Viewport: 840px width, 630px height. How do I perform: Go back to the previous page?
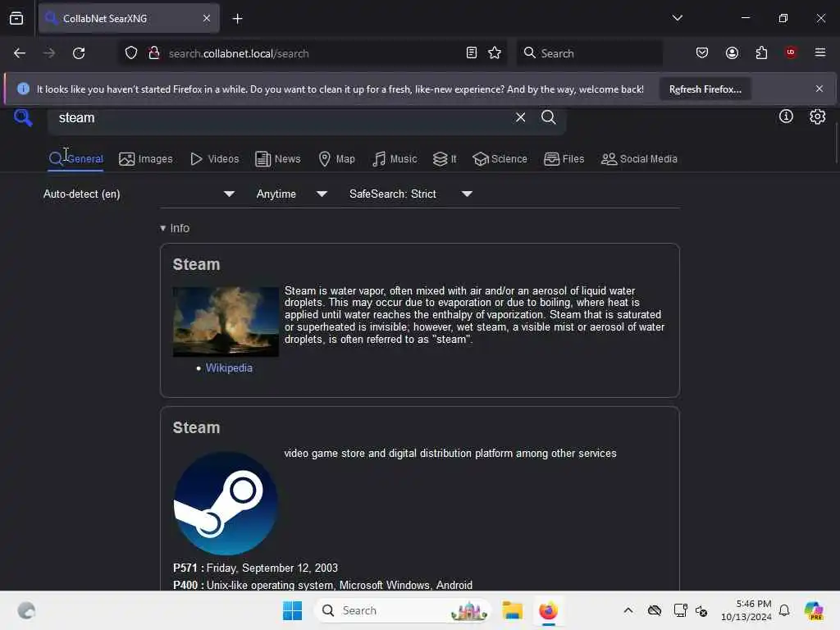[20, 53]
